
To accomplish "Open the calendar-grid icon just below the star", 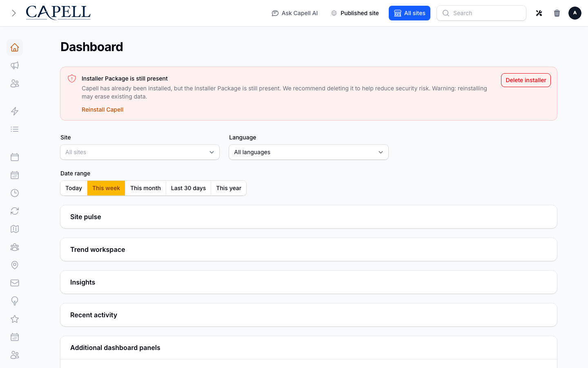I will click(15, 337).
